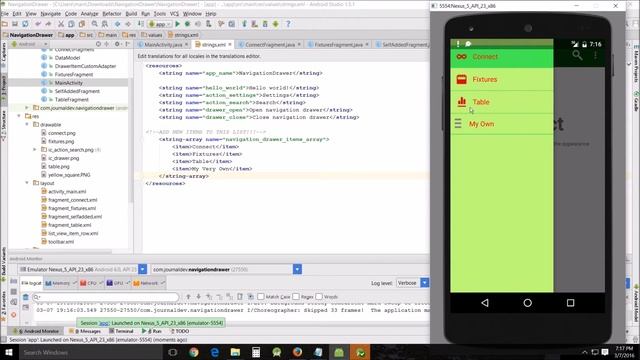This screenshot has height=360, width=640.
Task: Click the green Run app button
Action: pyautogui.click(x=178, y=24)
